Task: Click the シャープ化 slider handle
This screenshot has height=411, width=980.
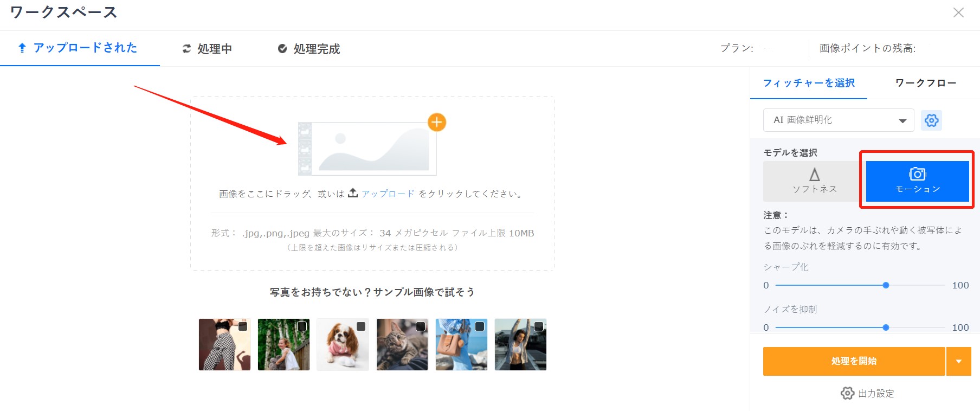Action: coord(886,285)
